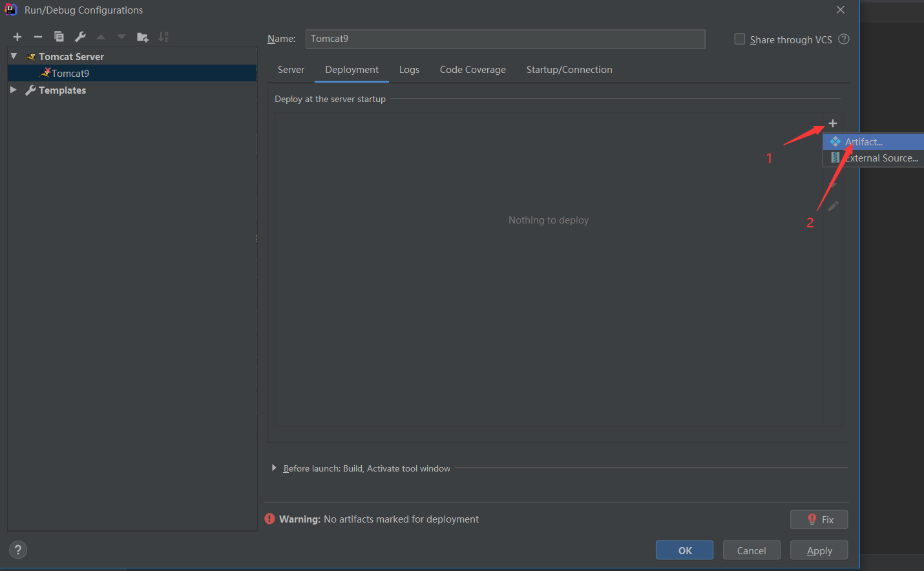Enable the Share through VCS checkbox
The height and width of the screenshot is (571, 924).
[740, 39]
